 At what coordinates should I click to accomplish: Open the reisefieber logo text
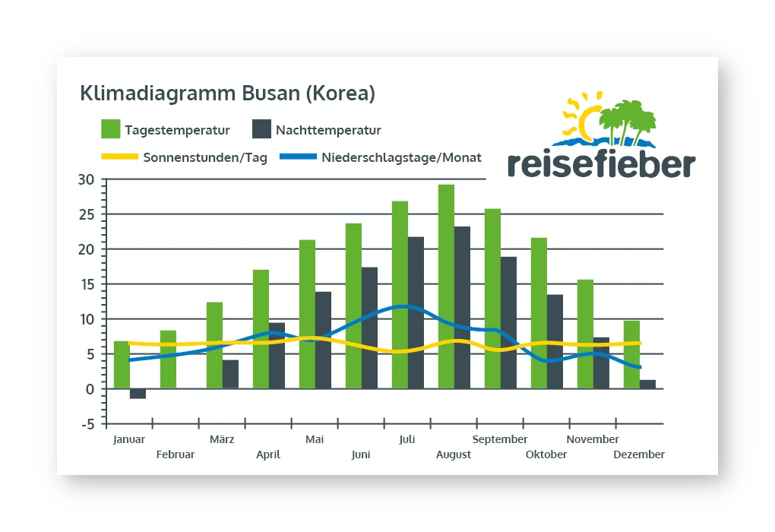click(x=600, y=164)
